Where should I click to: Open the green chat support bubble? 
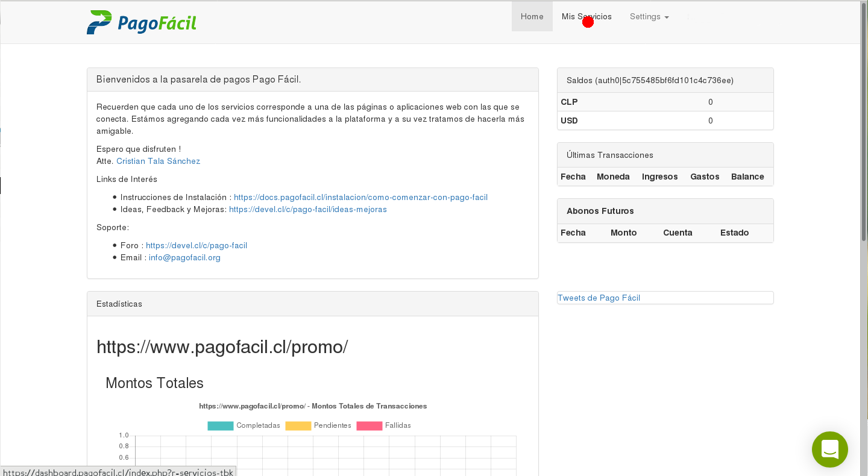tap(830, 449)
